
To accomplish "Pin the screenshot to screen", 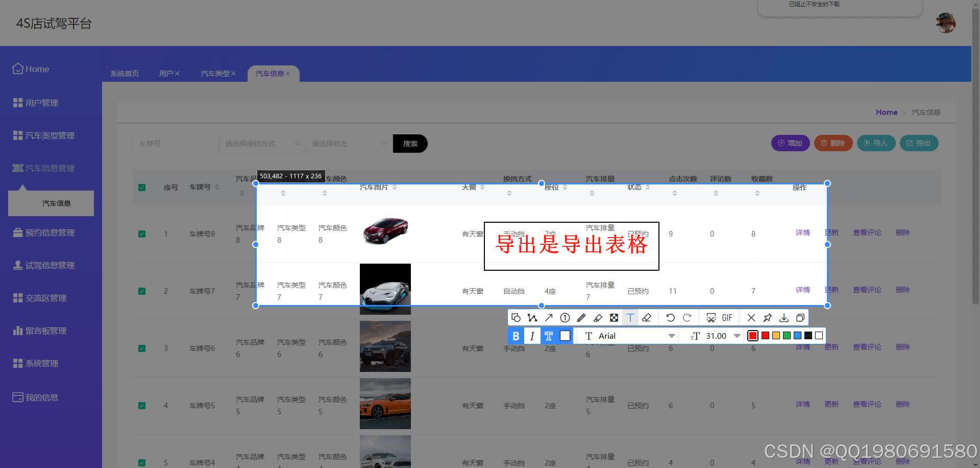I will click(x=767, y=317).
